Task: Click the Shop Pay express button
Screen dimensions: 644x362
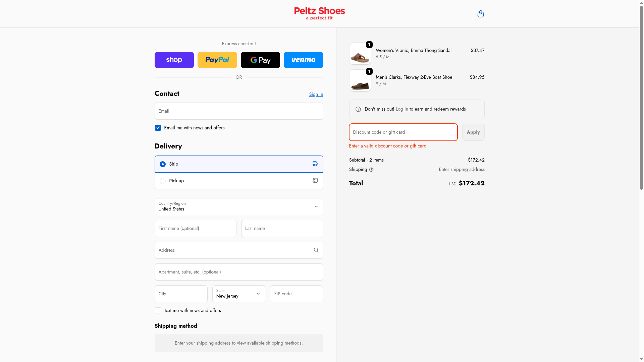Action: pyautogui.click(x=174, y=60)
